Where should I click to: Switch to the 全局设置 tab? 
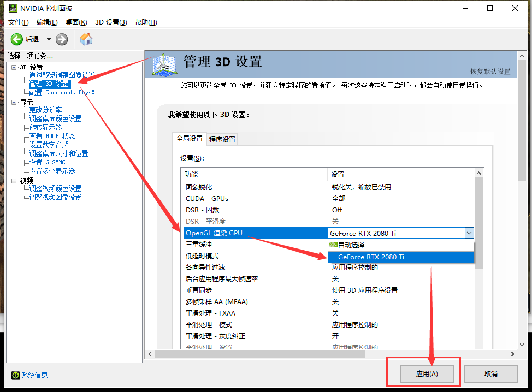tap(190, 139)
